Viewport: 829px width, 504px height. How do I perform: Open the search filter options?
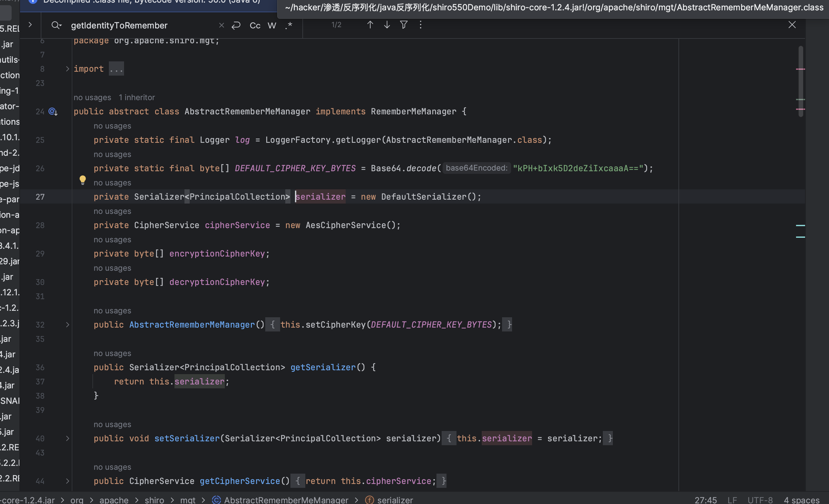point(404,25)
